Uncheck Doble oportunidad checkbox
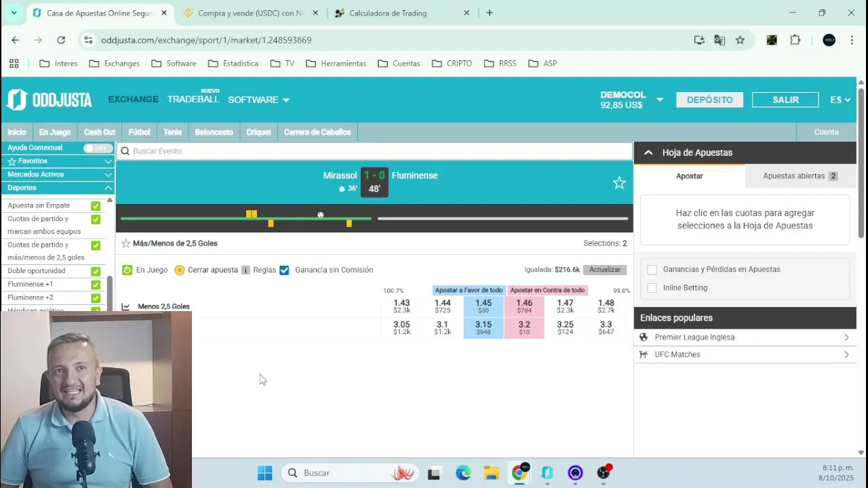The image size is (868, 488). point(96,271)
